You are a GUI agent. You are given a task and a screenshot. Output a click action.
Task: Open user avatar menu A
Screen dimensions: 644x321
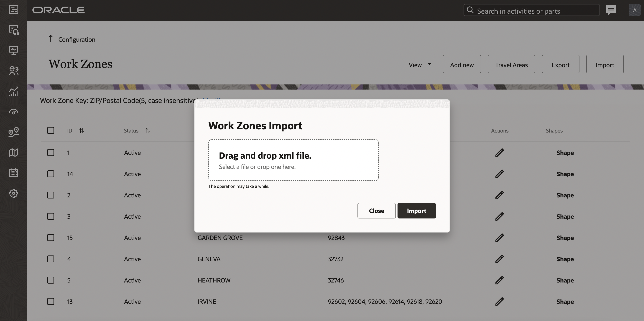[x=634, y=10]
